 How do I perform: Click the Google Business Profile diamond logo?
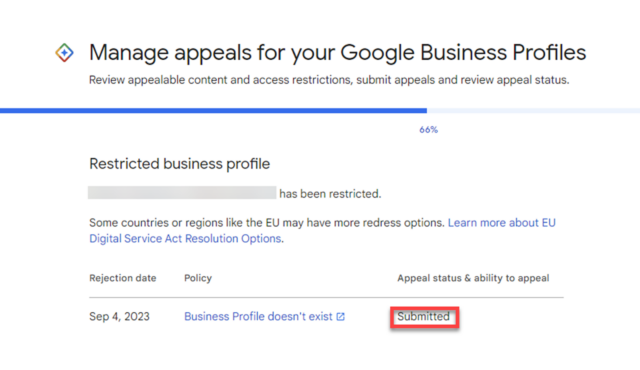(x=64, y=53)
